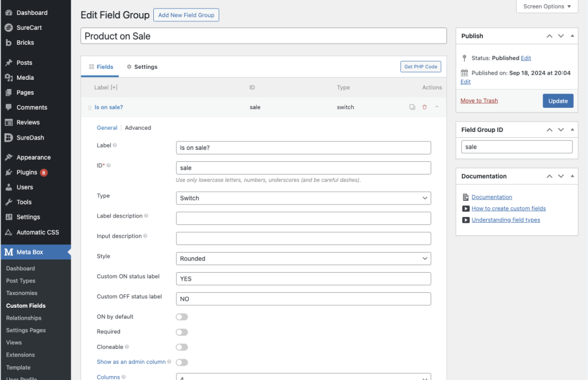Expand the Style dropdown set to Rounded

coord(303,258)
